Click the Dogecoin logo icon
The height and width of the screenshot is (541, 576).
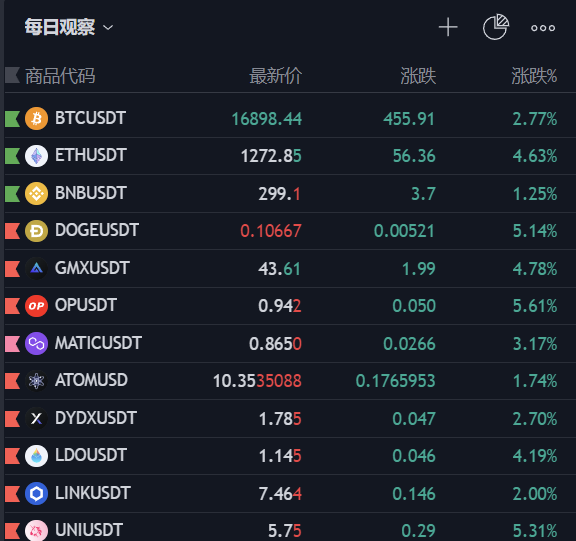[36, 231]
